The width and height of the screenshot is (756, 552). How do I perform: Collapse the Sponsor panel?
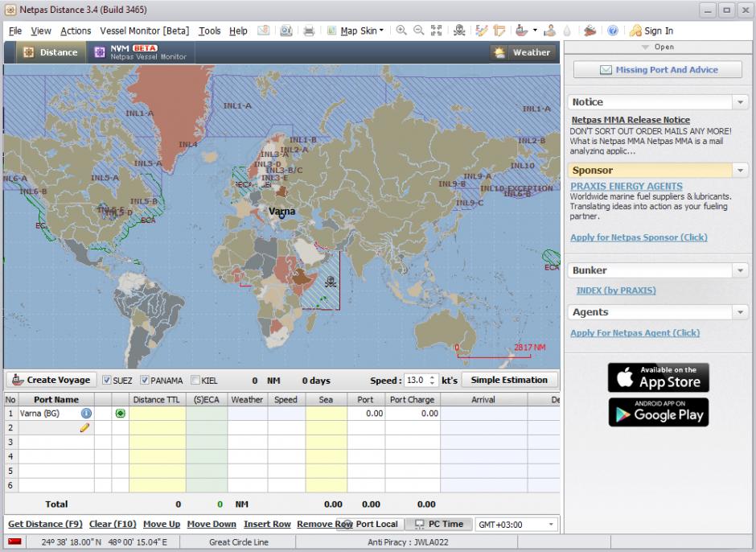pos(740,170)
